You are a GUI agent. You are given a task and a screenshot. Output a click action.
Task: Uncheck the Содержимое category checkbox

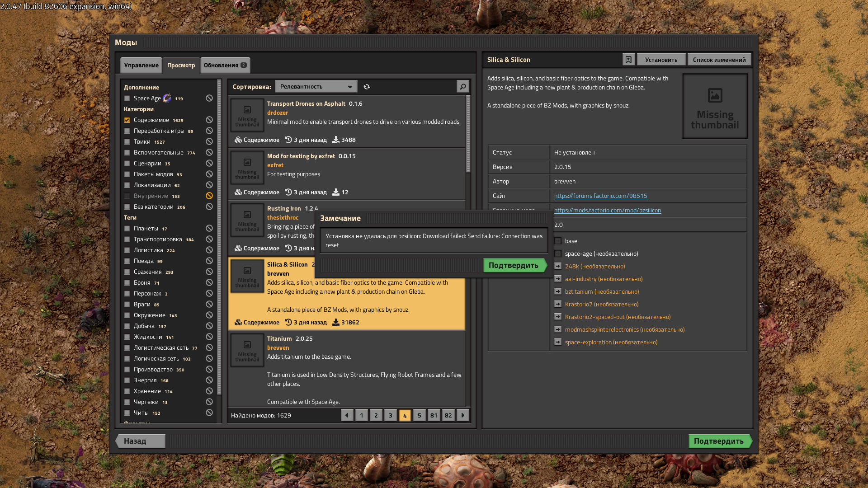(127, 120)
